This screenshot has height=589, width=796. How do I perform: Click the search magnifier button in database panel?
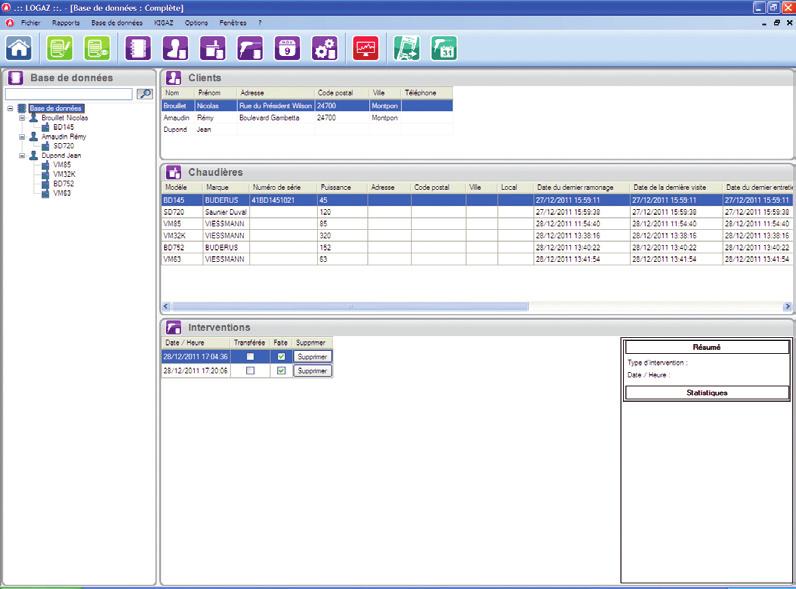tap(145, 94)
